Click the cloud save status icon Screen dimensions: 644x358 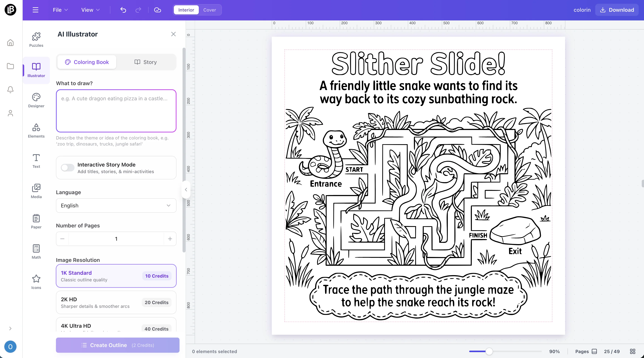click(157, 10)
